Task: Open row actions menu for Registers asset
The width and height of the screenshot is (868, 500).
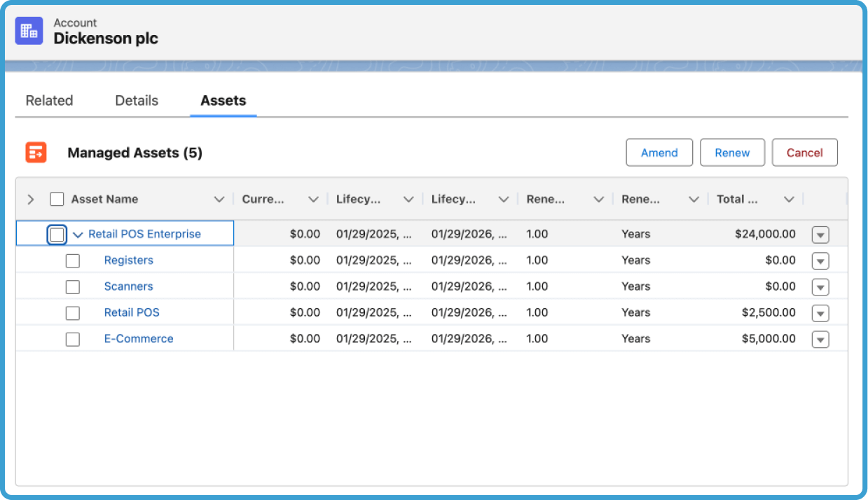Action: point(820,261)
